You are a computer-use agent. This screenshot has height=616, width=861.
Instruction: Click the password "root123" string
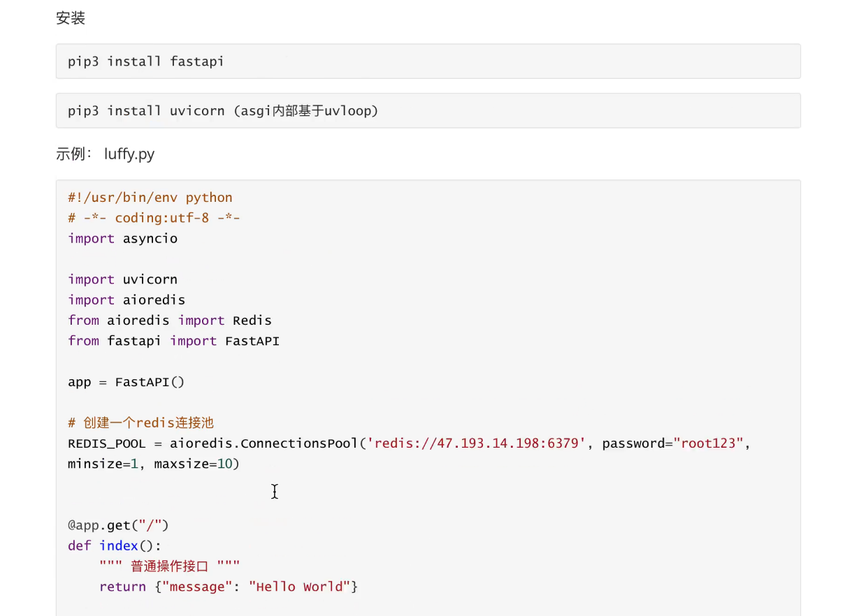pyautogui.click(x=708, y=443)
